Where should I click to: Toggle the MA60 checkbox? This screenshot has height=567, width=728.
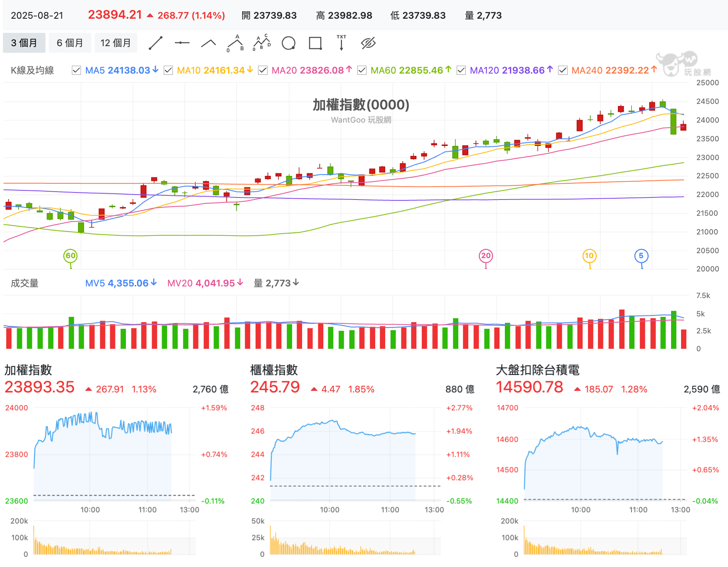362,70
